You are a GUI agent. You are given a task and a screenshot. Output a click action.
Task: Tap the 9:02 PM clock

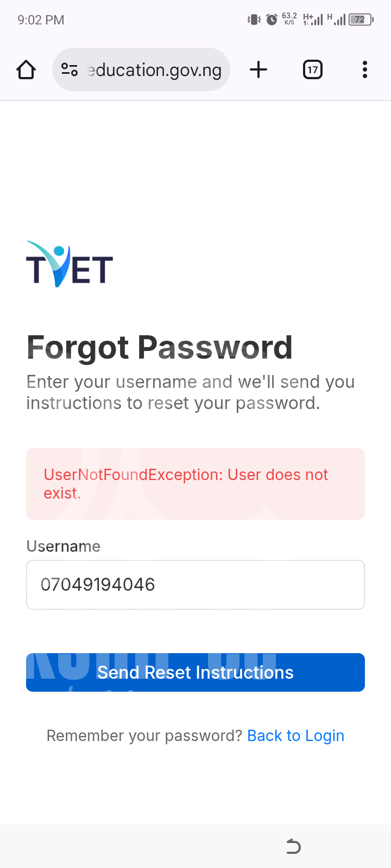[x=41, y=20]
